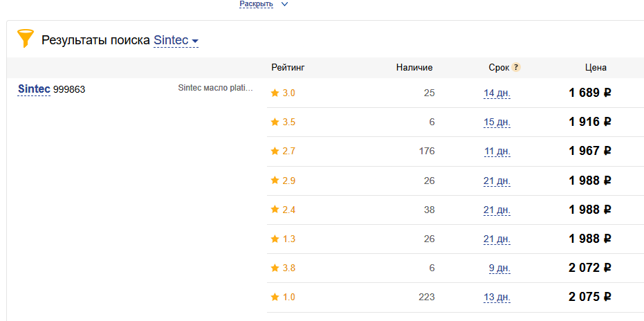Screen dimensions: 644x321
Task: Click the star icon beside rating 3.5
Action: 275,122
